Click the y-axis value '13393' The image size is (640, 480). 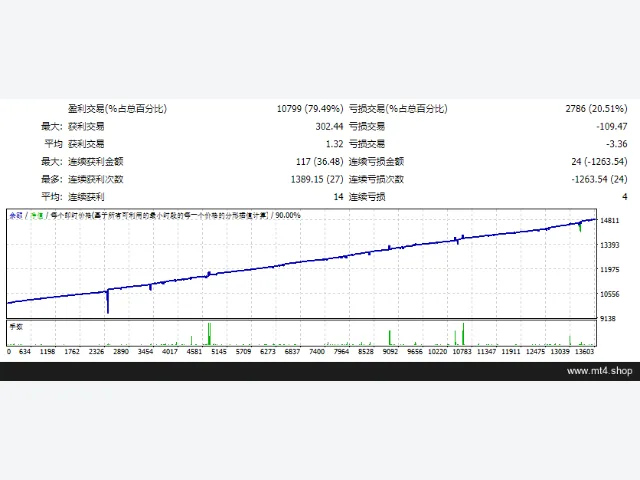609,245
